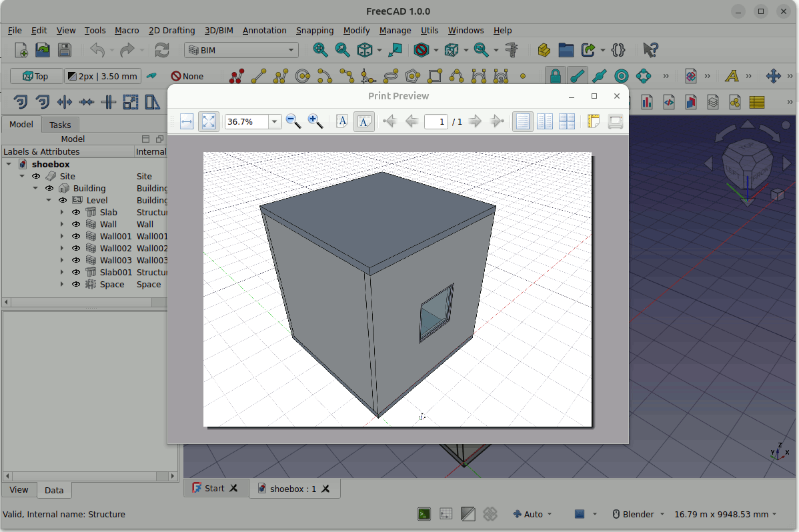The height and width of the screenshot is (532, 799).
Task: Click the Print icon in preview toolbar
Action: [x=615, y=121]
